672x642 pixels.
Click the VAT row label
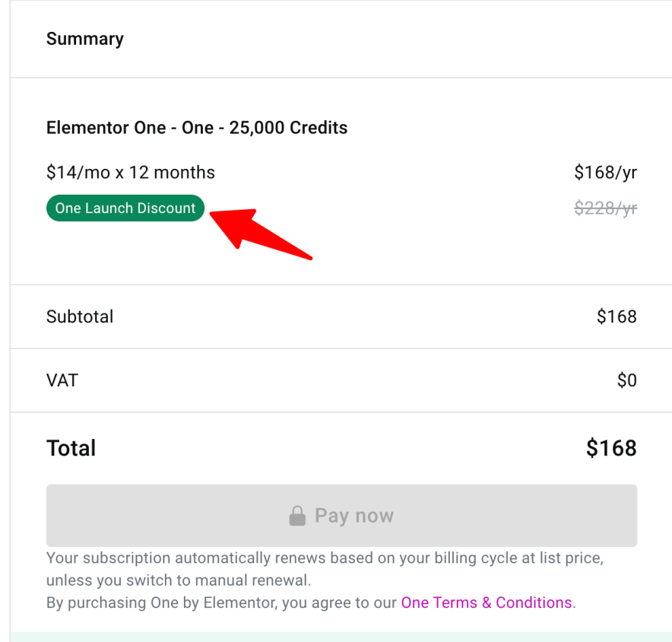click(62, 380)
